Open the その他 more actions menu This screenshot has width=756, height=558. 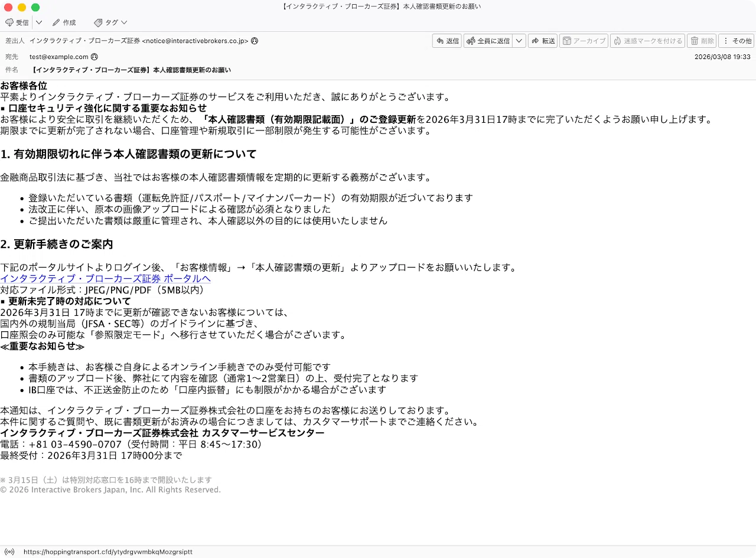tap(737, 41)
